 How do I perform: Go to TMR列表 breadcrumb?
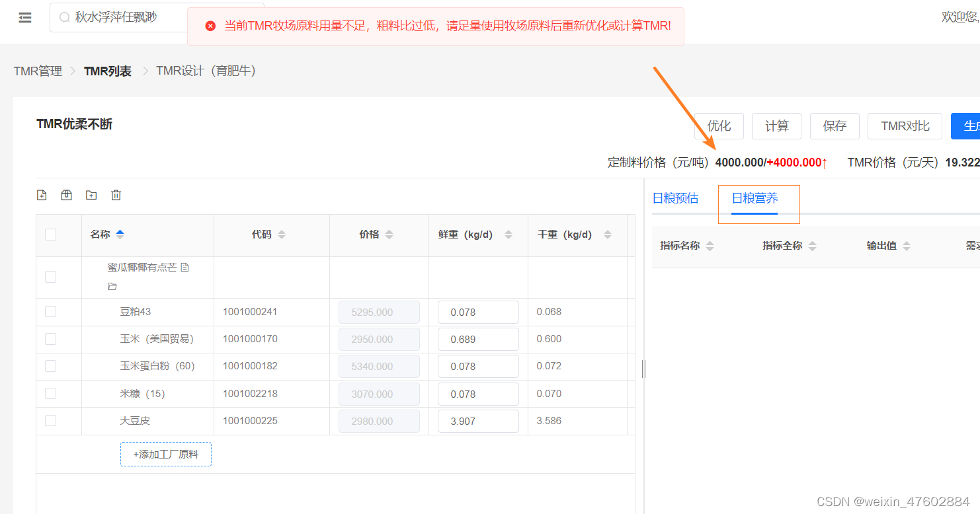pyautogui.click(x=108, y=71)
